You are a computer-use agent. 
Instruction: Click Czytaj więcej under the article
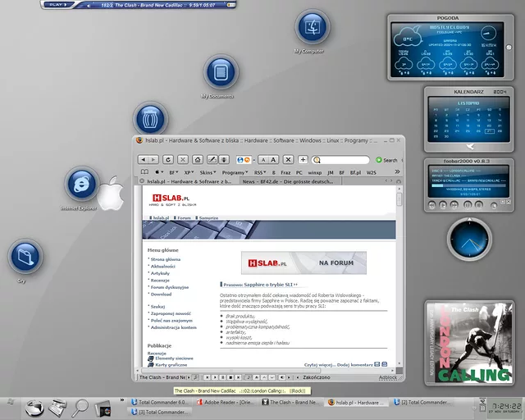tap(319, 365)
